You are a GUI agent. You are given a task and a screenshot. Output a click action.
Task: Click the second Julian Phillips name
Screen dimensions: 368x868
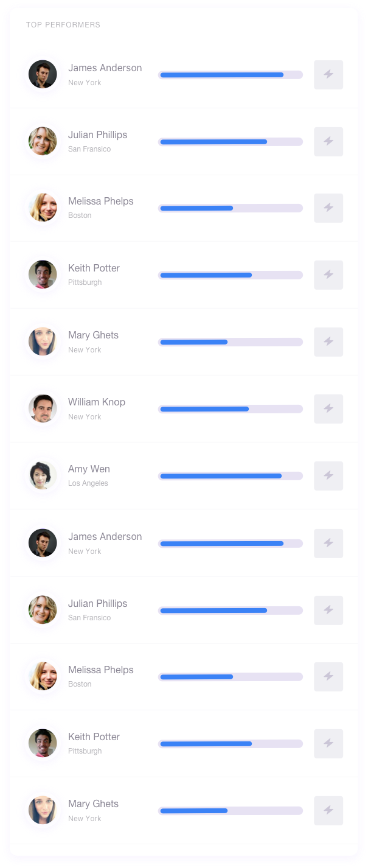point(97,603)
